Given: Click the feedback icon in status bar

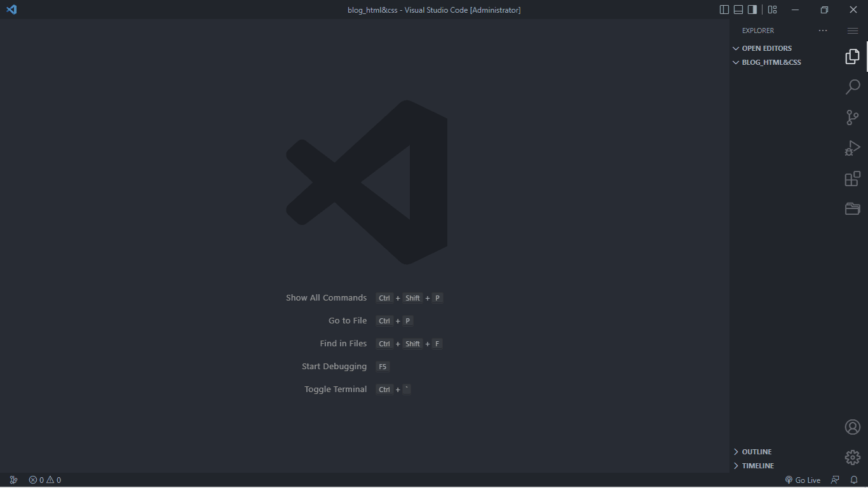Looking at the screenshot, I should click(x=835, y=480).
